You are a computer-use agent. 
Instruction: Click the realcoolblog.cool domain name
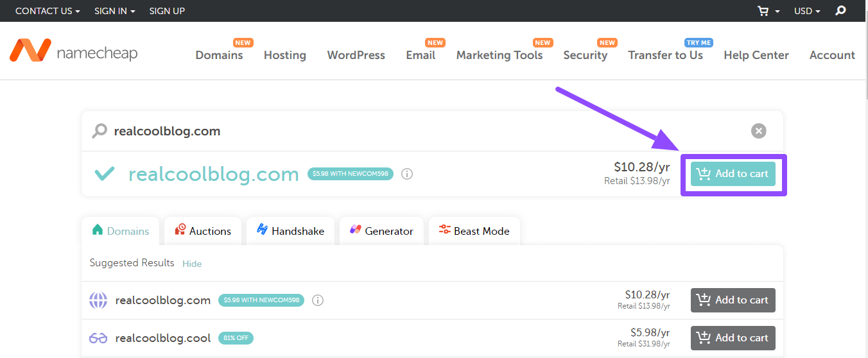tap(163, 338)
